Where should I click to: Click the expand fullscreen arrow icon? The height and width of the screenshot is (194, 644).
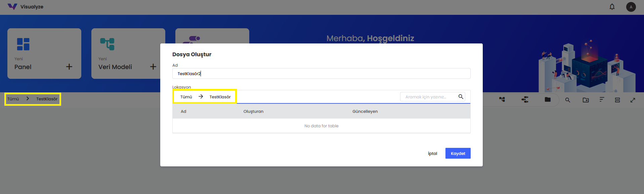coord(633,100)
